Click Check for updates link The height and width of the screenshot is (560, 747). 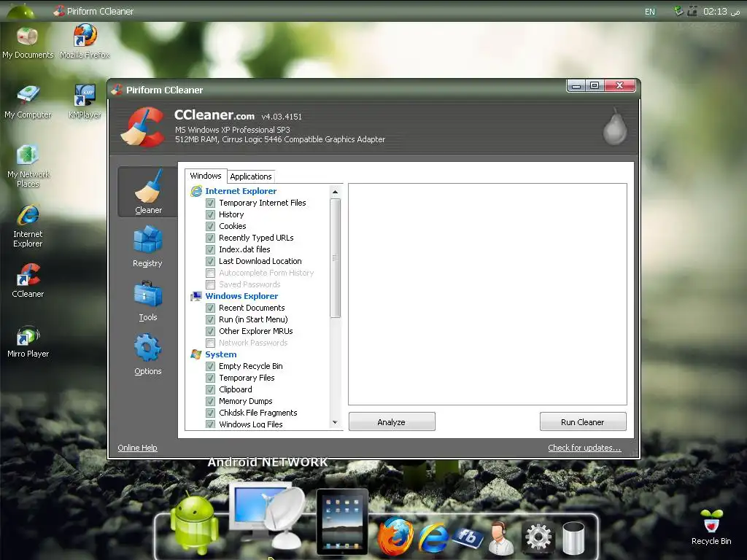[x=584, y=448]
